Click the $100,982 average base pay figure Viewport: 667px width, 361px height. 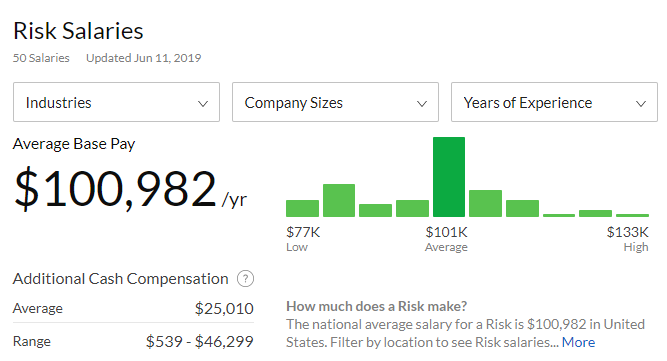(x=115, y=189)
